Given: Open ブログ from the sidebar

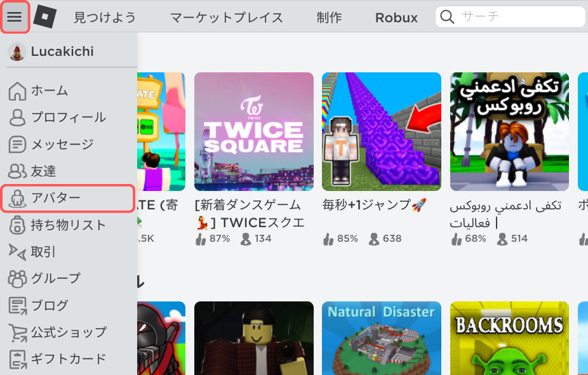Looking at the screenshot, I should pyautogui.click(x=50, y=305).
